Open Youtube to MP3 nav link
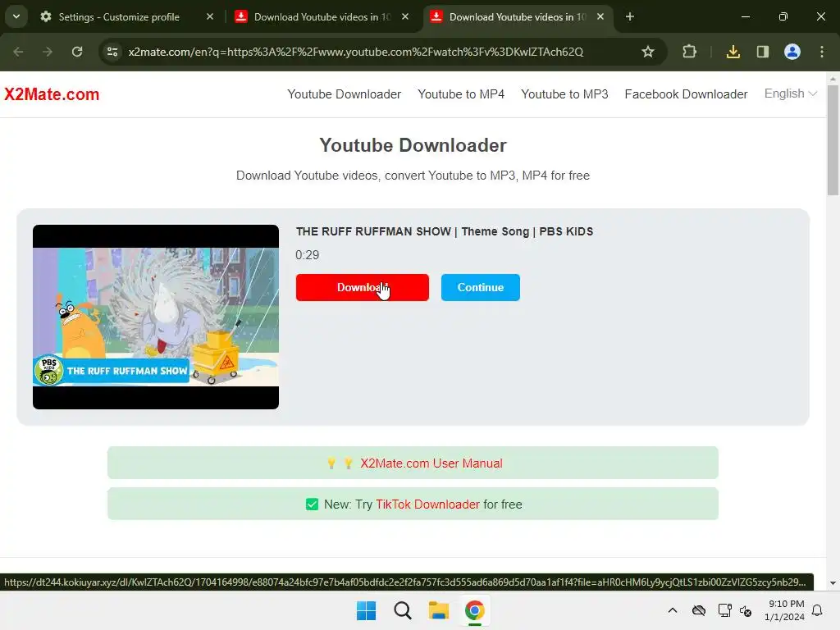 pyautogui.click(x=564, y=94)
